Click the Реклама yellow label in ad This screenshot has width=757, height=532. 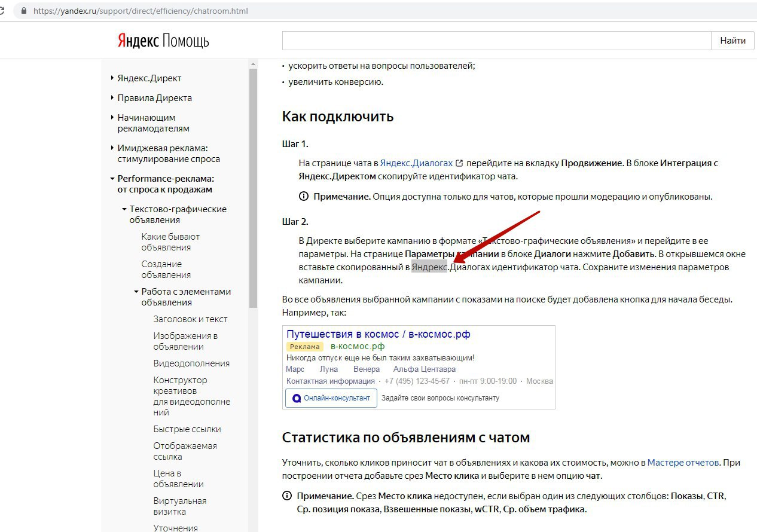pos(305,346)
